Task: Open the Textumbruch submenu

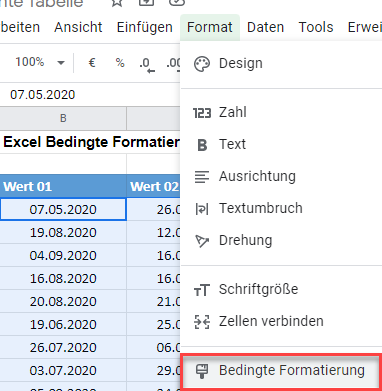Action: pyautogui.click(x=281, y=208)
